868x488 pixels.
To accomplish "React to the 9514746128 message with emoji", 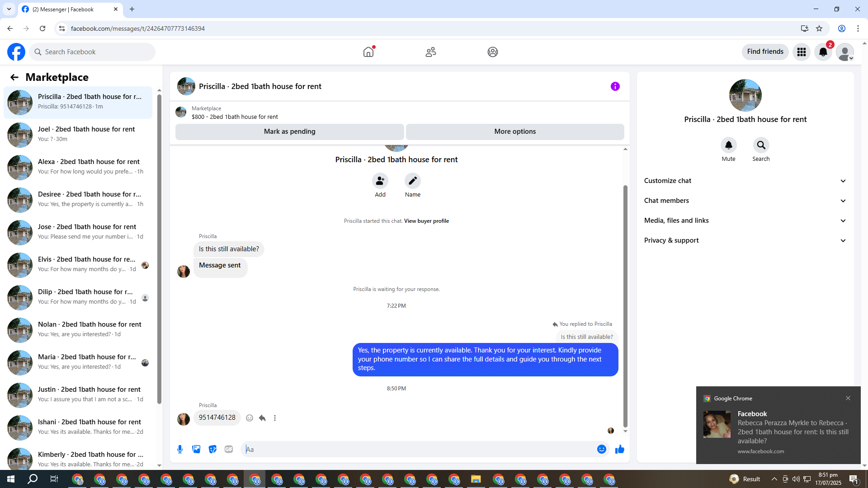I will [250, 418].
